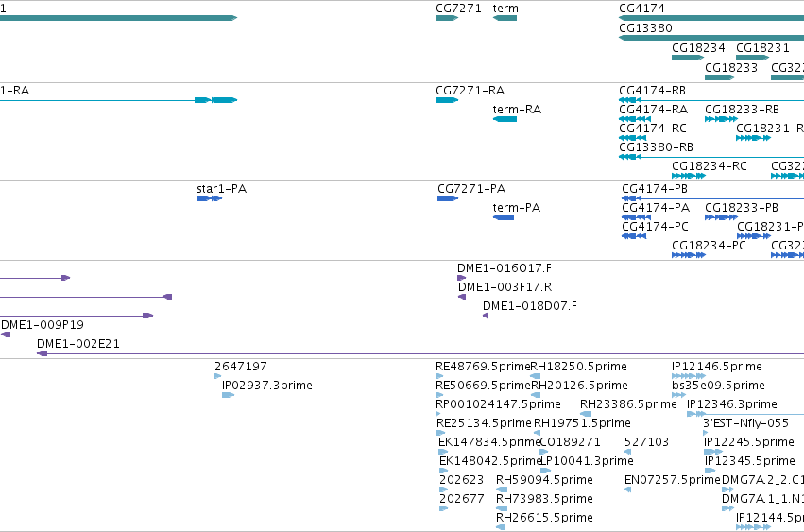
Task: Click the IP12146.5prime EST feature
Action: (689, 376)
